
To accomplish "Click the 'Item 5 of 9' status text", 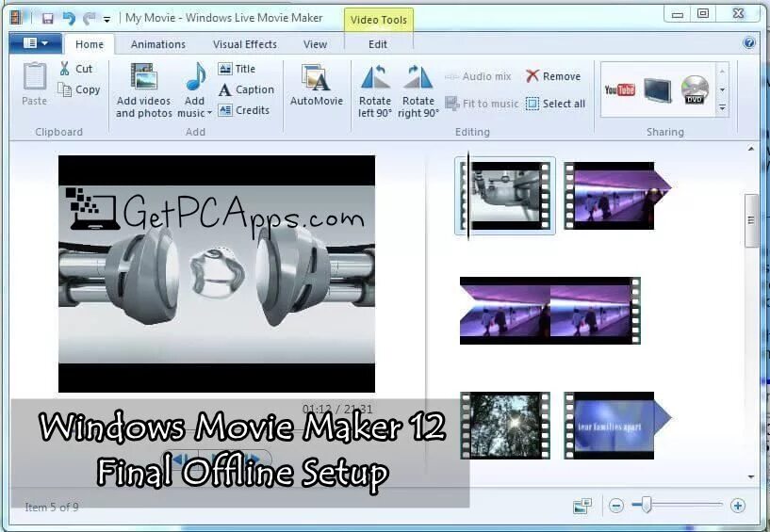I will (52, 507).
